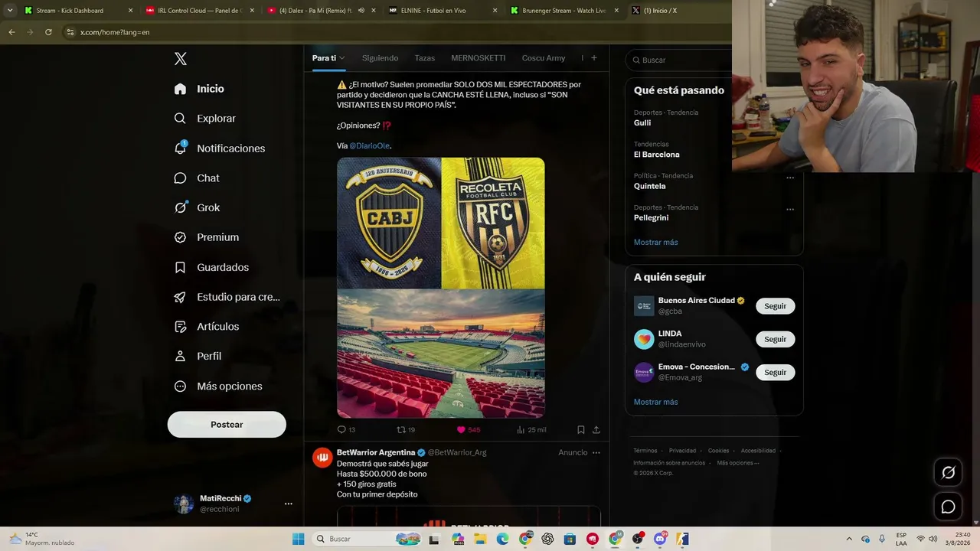Image resolution: width=980 pixels, height=551 pixels.
Task: Open the floating Grok button
Action: 948,472
